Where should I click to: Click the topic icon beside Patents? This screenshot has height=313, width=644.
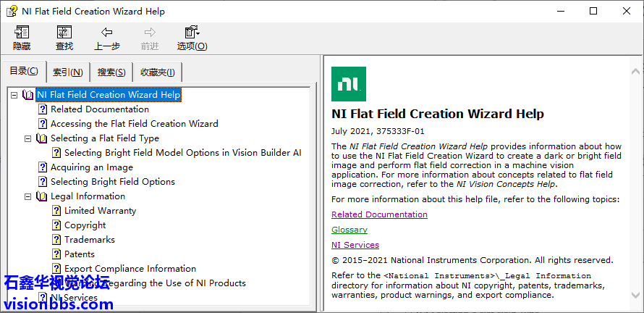(56, 254)
